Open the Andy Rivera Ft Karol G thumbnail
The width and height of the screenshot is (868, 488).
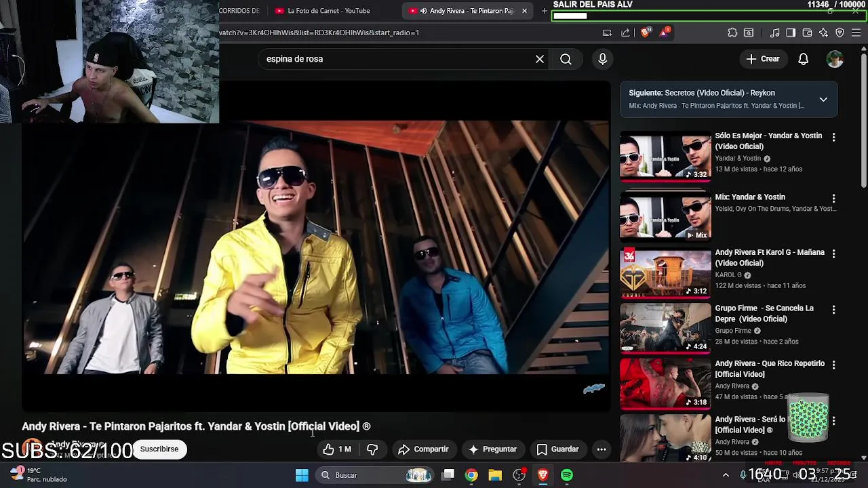[665, 272]
